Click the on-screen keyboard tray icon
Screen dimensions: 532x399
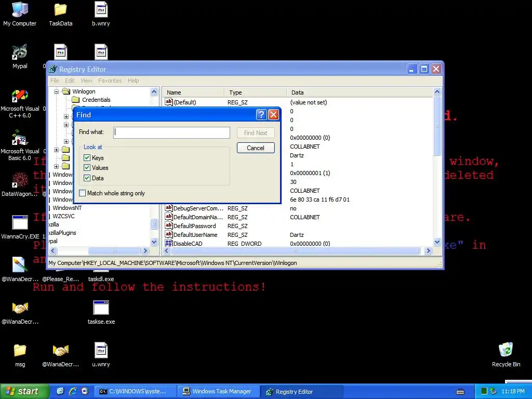click(460, 392)
